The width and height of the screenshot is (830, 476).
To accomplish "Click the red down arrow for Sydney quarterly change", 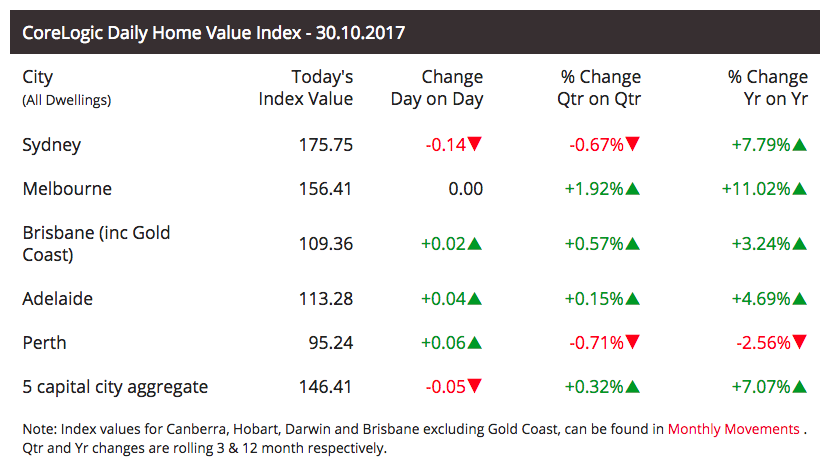I will point(633,145).
